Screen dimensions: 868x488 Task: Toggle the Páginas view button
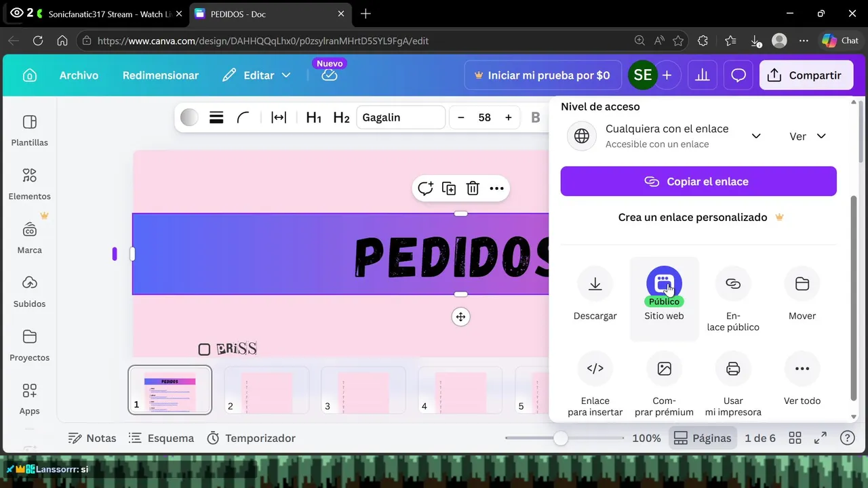tap(703, 438)
